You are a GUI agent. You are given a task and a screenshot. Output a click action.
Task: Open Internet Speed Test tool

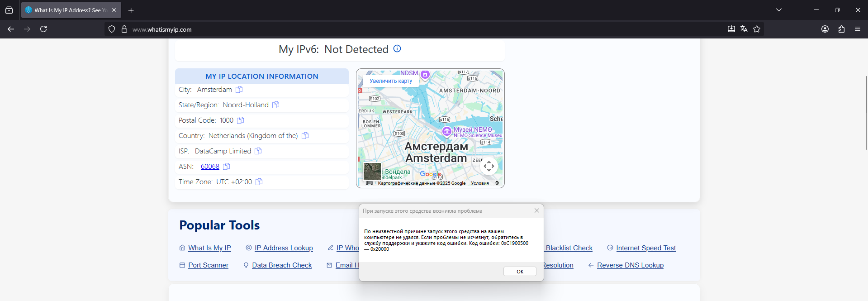click(x=646, y=248)
